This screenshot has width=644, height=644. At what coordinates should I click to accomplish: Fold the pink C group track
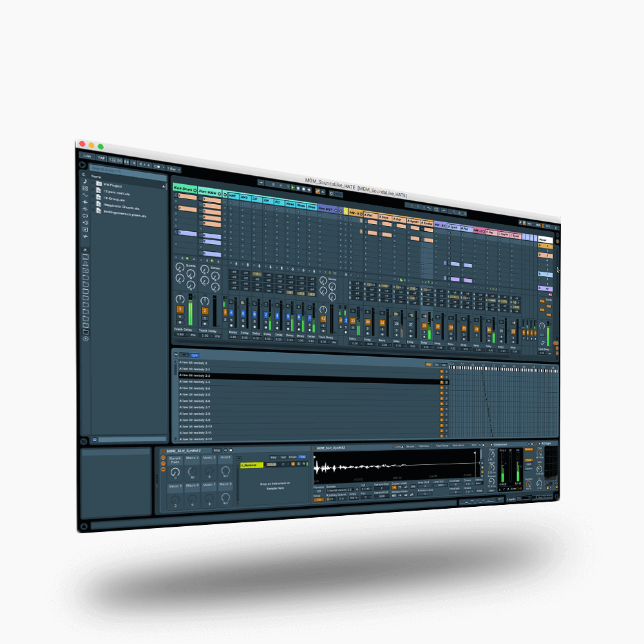point(484,231)
